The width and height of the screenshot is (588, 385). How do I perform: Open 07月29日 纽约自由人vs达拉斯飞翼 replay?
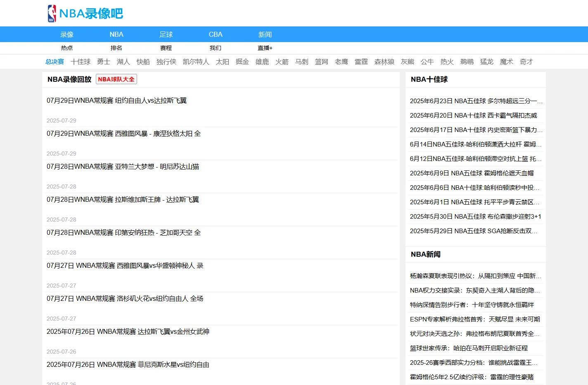point(117,101)
